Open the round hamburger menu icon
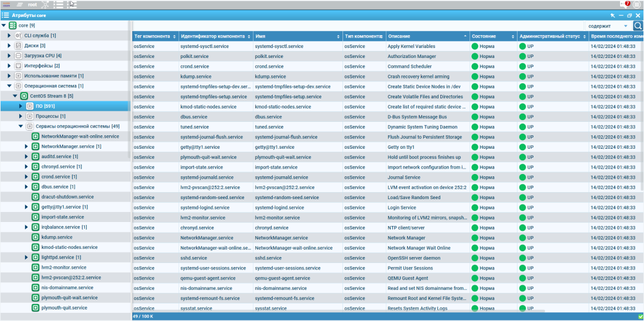The image size is (644, 321). tap(636, 5)
